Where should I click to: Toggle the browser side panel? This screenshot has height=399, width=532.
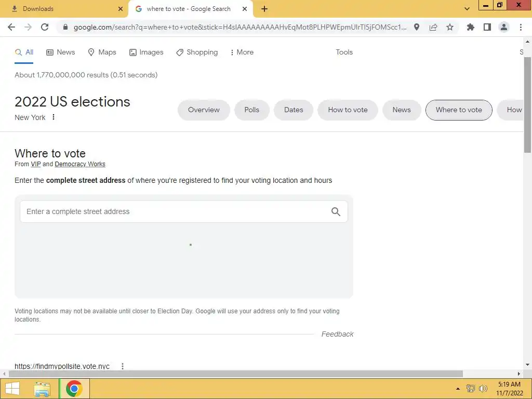coord(487,27)
